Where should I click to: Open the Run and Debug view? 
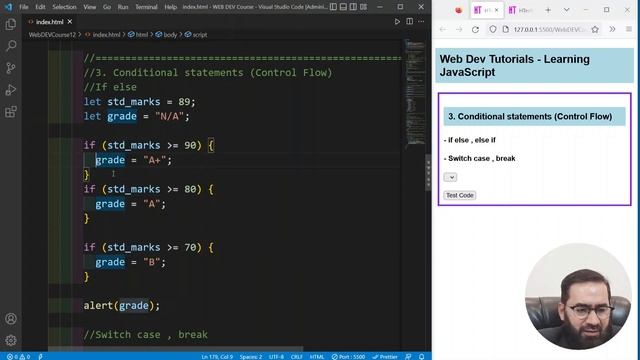11,90
